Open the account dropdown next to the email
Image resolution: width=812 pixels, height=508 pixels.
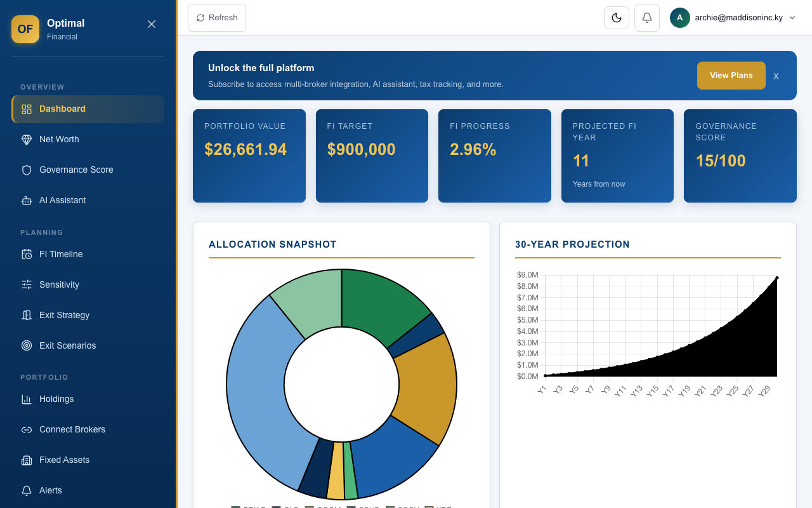792,18
